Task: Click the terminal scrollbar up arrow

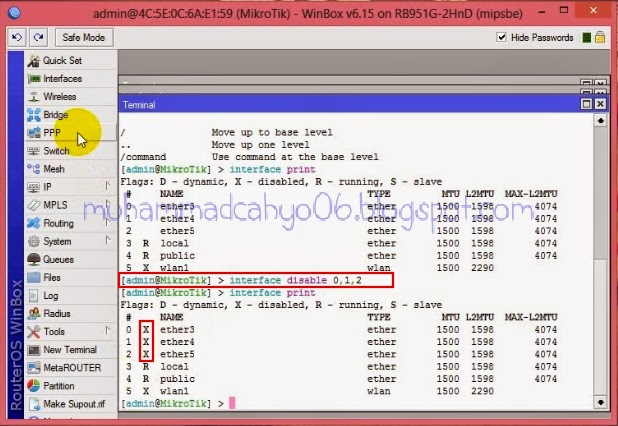Action: click(x=600, y=120)
